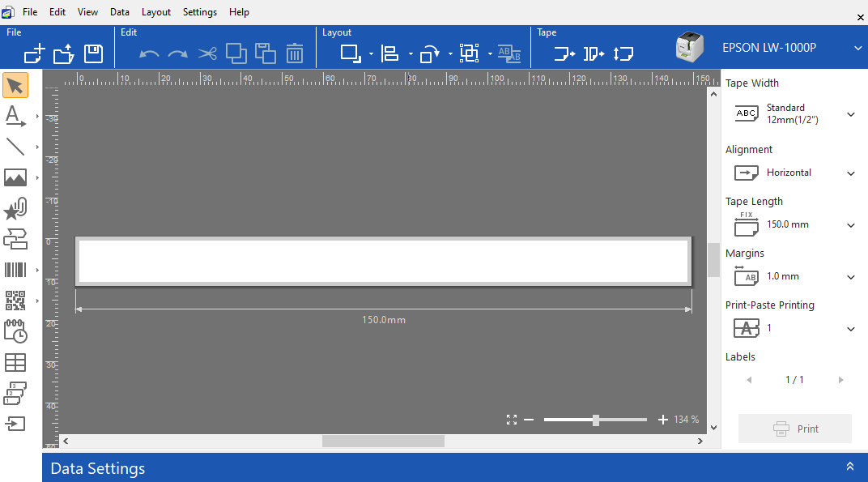Go to the previous label arrow

point(749,380)
